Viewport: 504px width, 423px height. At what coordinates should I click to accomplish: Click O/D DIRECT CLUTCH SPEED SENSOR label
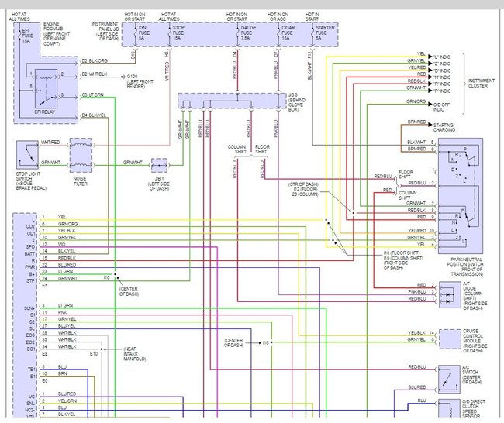click(x=474, y=408)
